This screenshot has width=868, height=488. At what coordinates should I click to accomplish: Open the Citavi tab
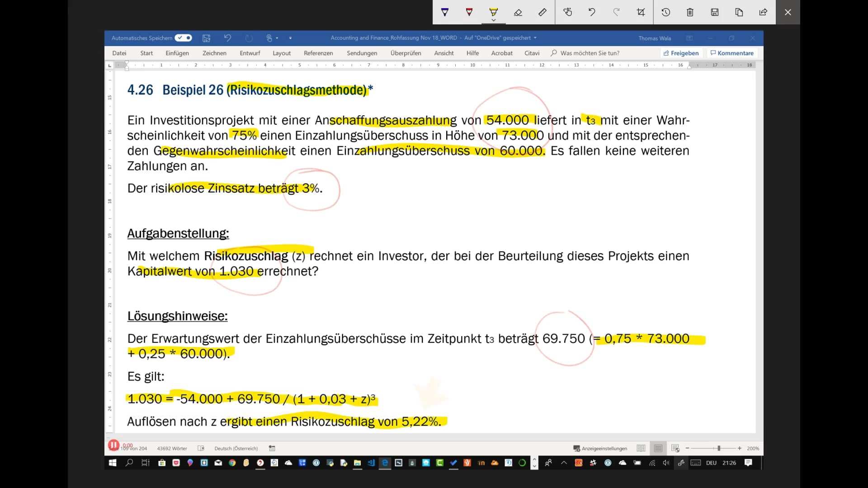pyautogui.click(x=532, y=53)
